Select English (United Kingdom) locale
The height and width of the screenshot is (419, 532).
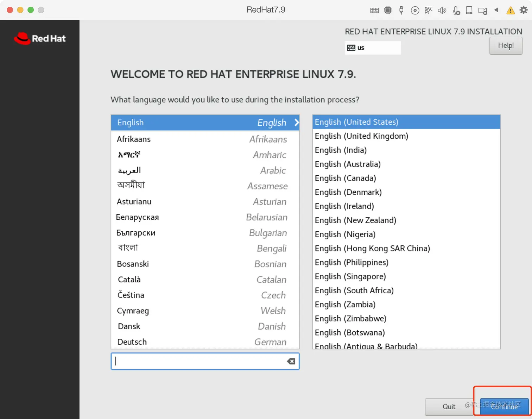pos(406,136)
